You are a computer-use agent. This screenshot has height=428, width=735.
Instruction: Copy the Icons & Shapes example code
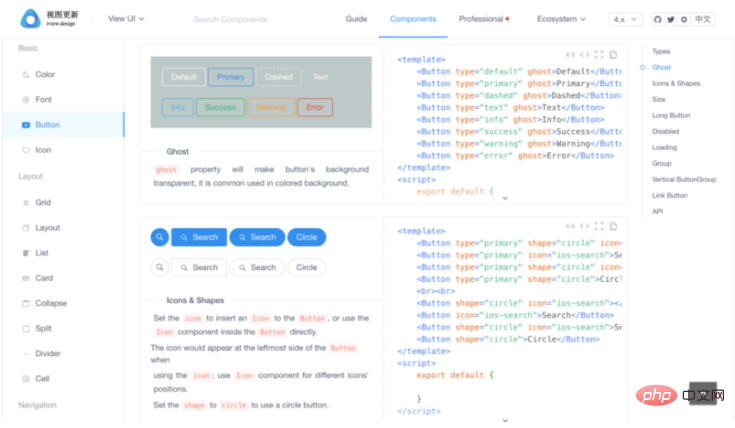click(x=613, y=226)
